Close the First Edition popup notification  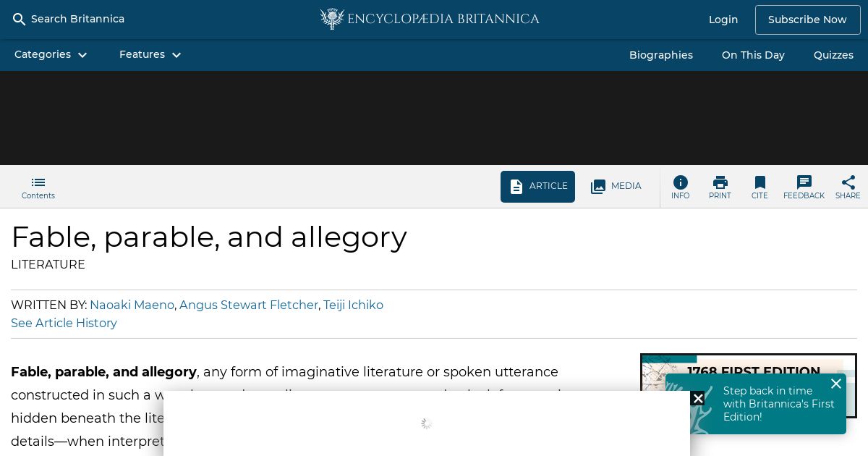point(836,384)
